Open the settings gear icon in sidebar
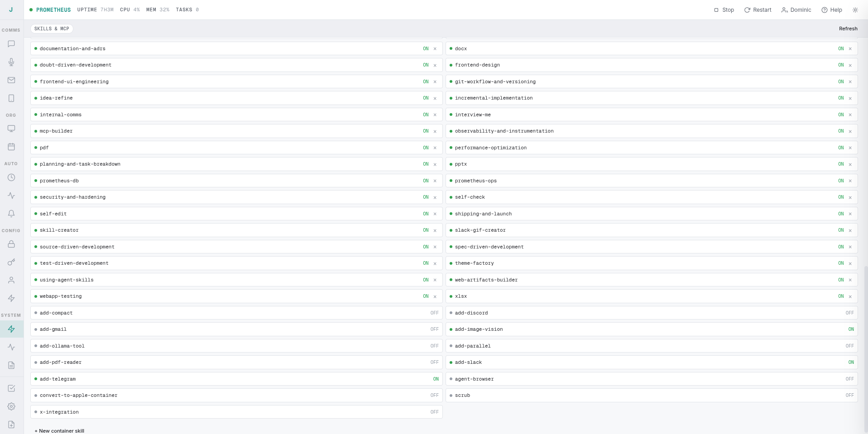This screenshot has height=434, width=868. tap(11, 406)
